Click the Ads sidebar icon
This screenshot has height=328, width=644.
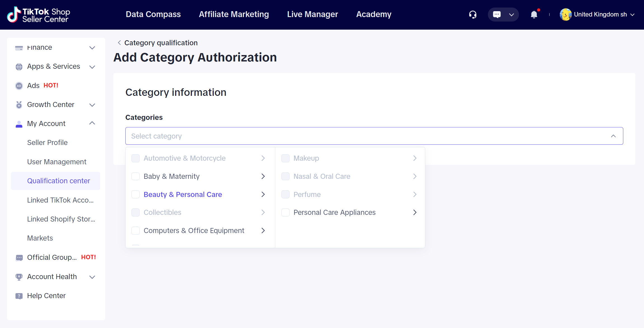coord(19,86)
